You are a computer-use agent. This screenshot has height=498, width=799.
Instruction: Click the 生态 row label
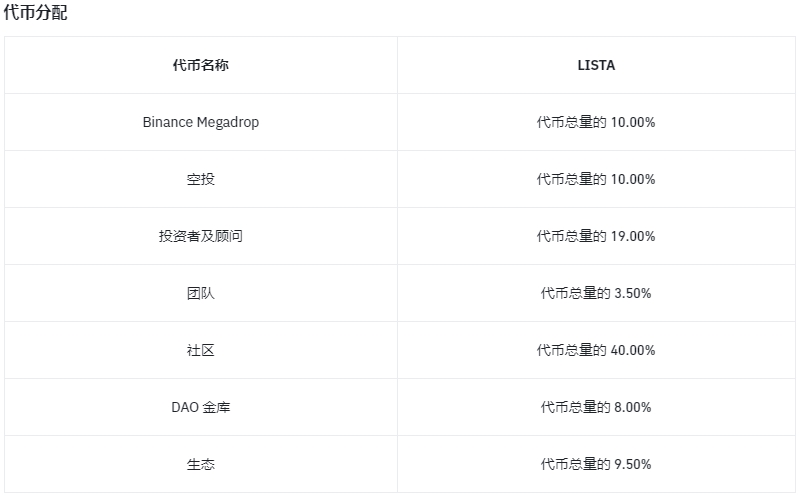click(x=200, y=464)
